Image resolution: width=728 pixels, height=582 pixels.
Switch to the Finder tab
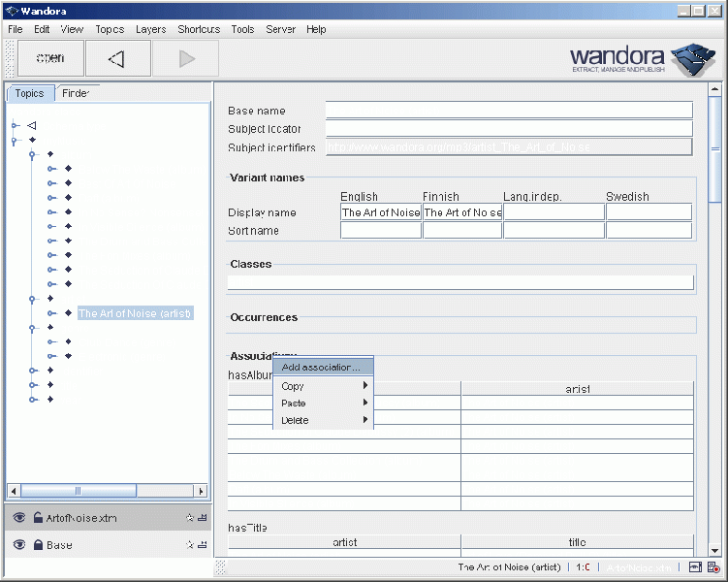point(76,93)
